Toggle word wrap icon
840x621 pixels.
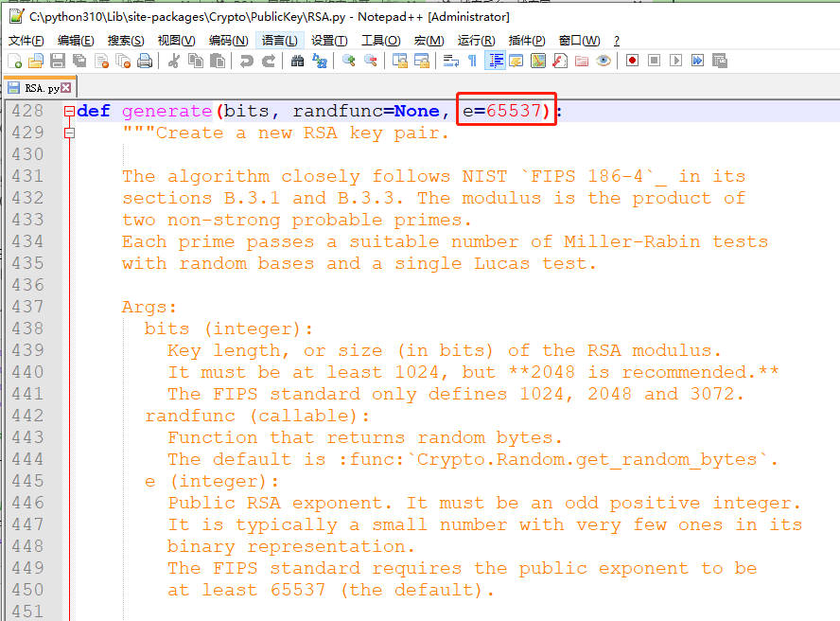[x=450, y=62]
